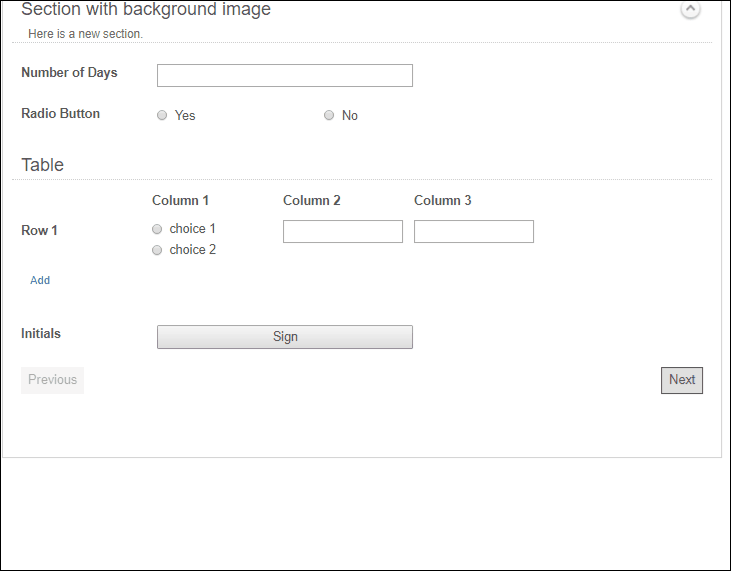
Task: Click the Initials label
Action: point(41,334)
